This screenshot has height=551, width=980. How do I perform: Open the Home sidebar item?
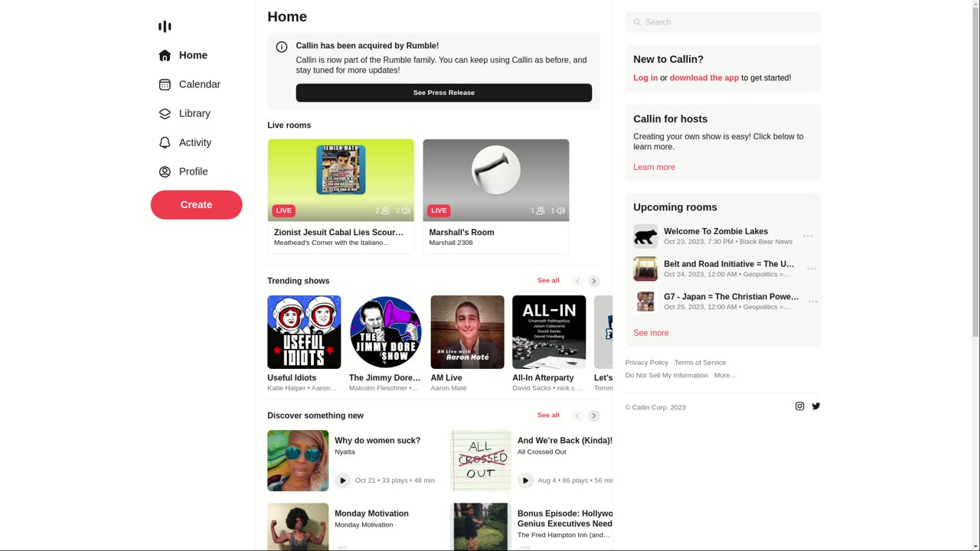point(183,55)
